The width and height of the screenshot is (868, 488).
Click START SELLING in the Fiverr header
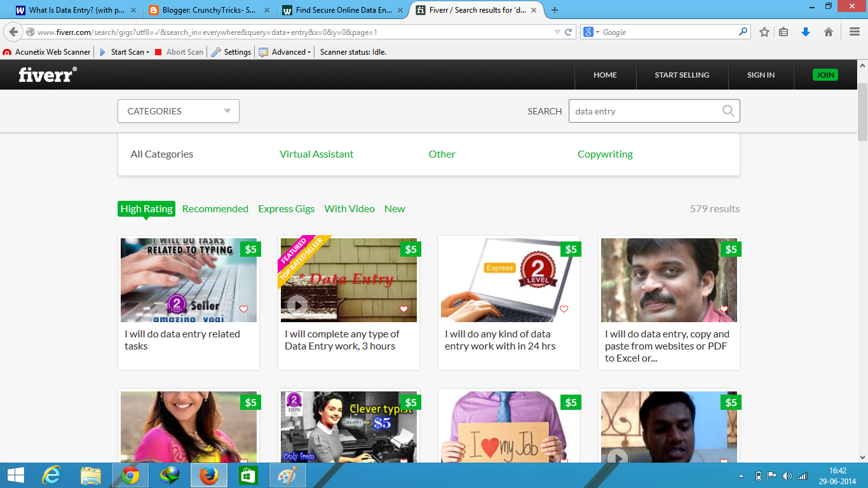(x=682, y=75)
